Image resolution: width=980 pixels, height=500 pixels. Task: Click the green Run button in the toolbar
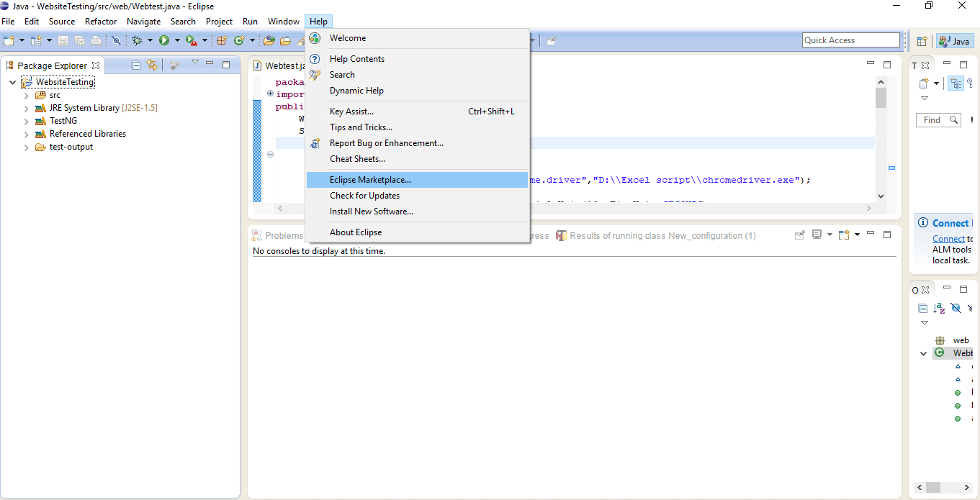click(164, 41)
